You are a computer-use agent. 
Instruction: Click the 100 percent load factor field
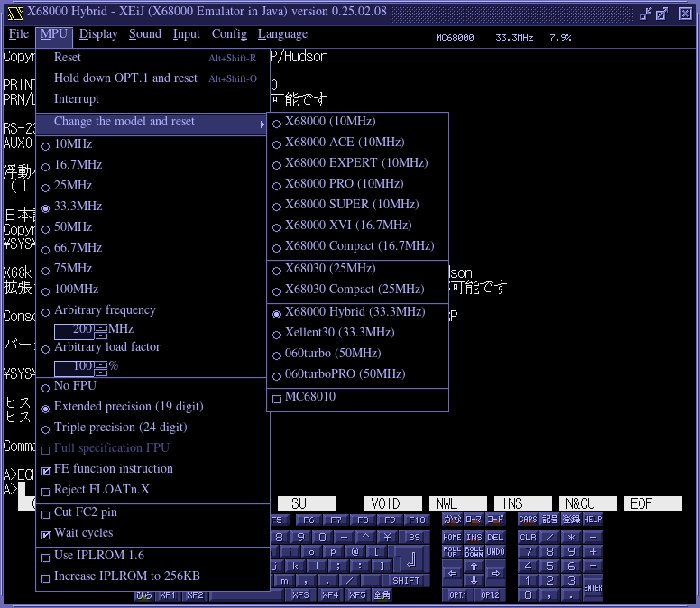tap(75, 368)
